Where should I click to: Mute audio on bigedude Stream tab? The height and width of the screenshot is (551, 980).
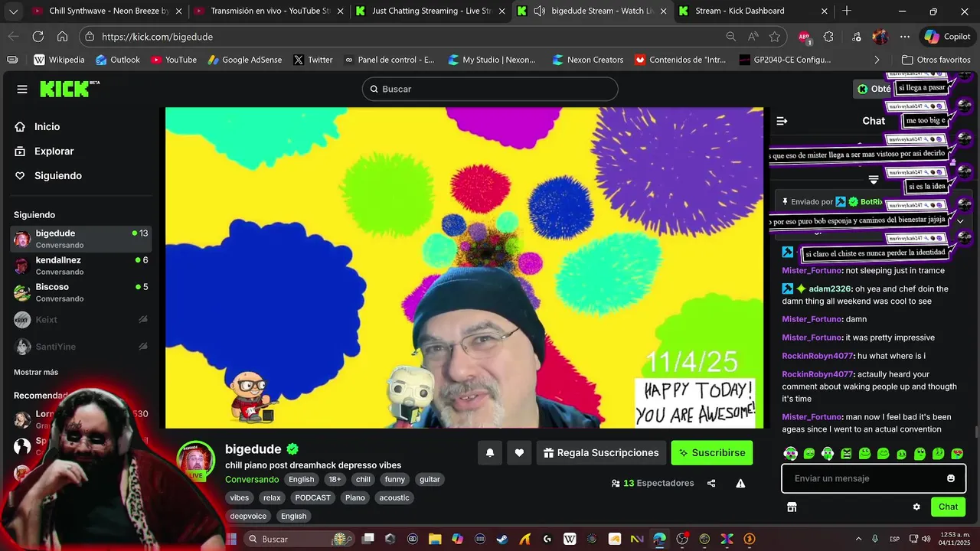539,11
